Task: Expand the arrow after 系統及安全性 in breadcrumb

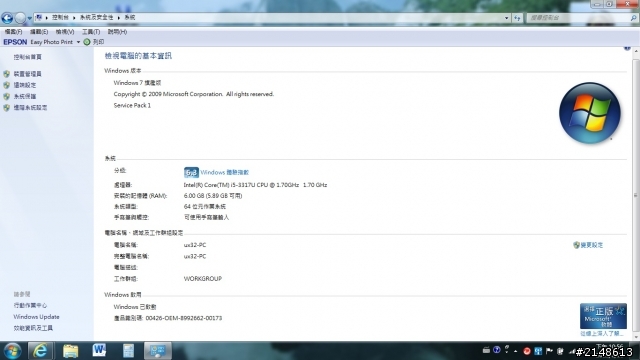Action: coord(119,18)
